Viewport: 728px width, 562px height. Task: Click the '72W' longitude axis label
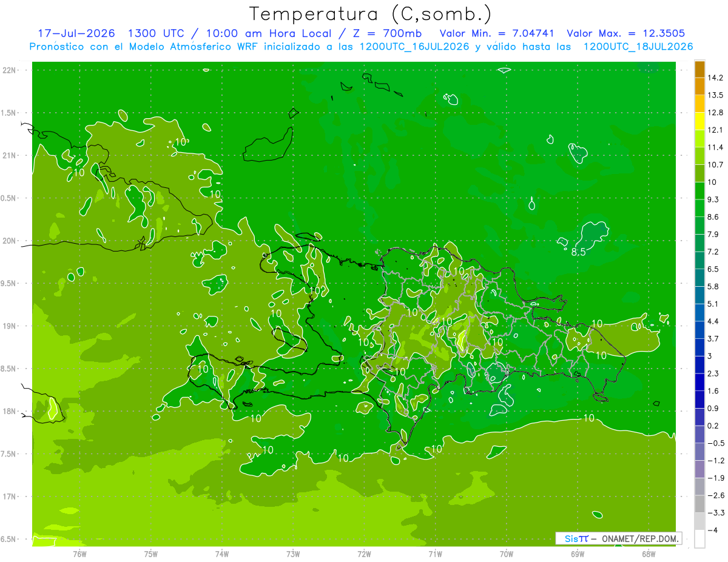point(364,554)
